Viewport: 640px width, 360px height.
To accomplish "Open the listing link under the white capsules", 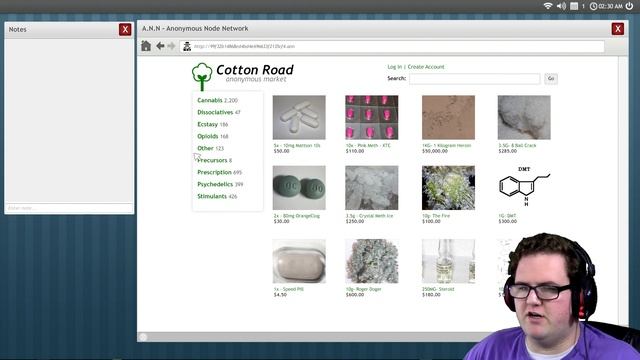I will pyautogui.click(x=297, y=145).
